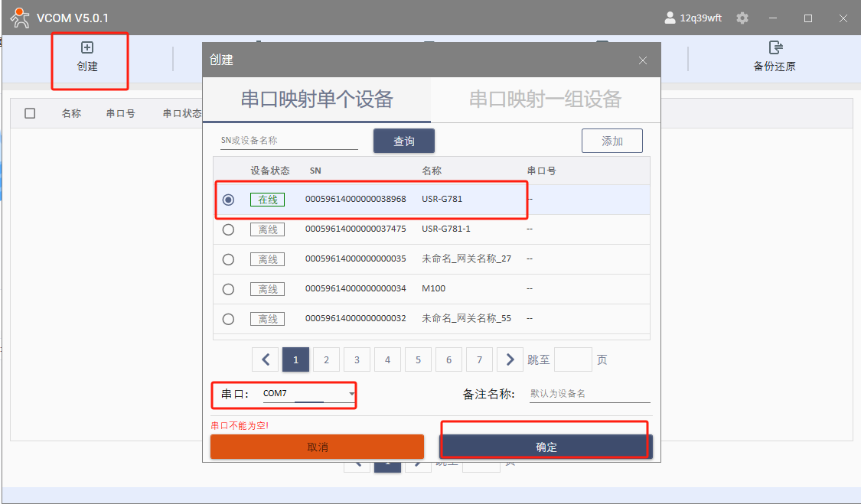Select the M100 device radio button

click(x=228, y=289)
